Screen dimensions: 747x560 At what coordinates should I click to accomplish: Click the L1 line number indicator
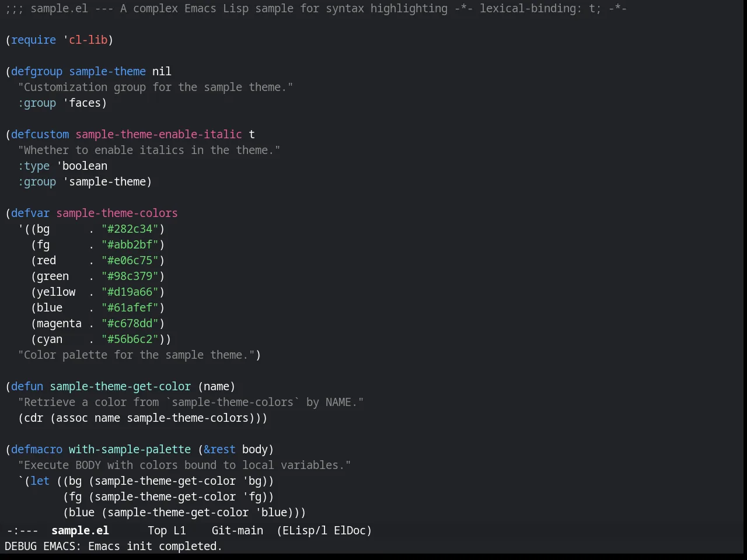click(x=179, y=530)
